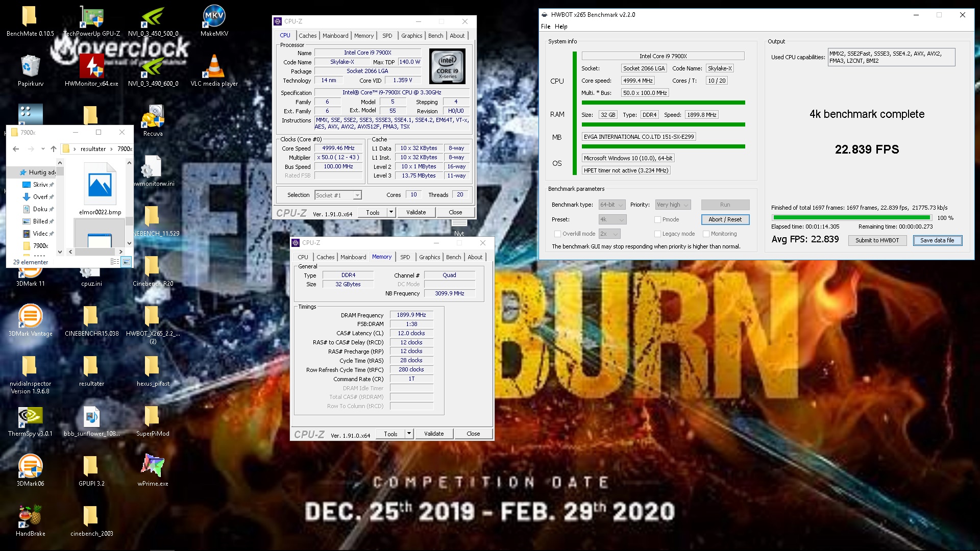Open VLC media player shortcut
Image resolution: width=980 pixels, height=551 pixels.
click(x=214, y=70)
